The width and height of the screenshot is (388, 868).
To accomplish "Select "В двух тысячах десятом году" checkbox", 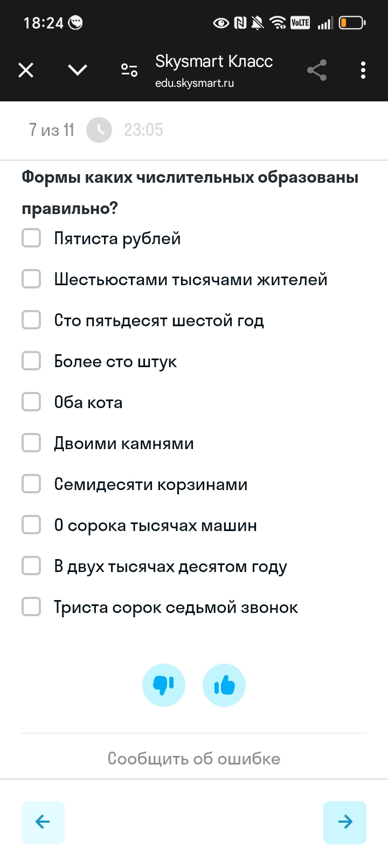I will point(31,566).
